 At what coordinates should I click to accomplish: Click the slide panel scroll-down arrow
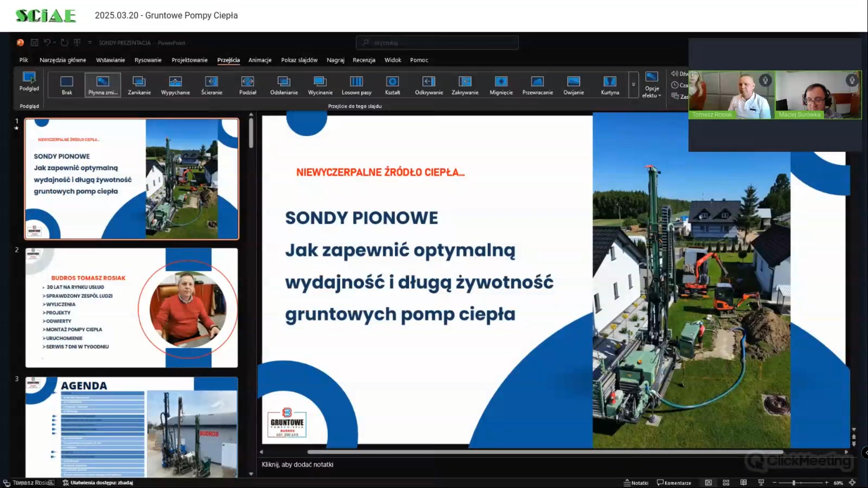click(x=251, y=474)
